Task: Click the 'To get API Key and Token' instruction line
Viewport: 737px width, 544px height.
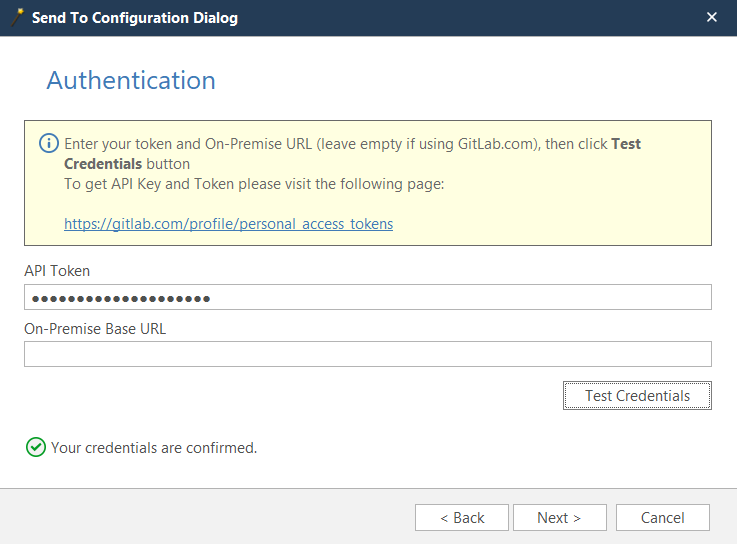Action: click(x=253, y=184)
